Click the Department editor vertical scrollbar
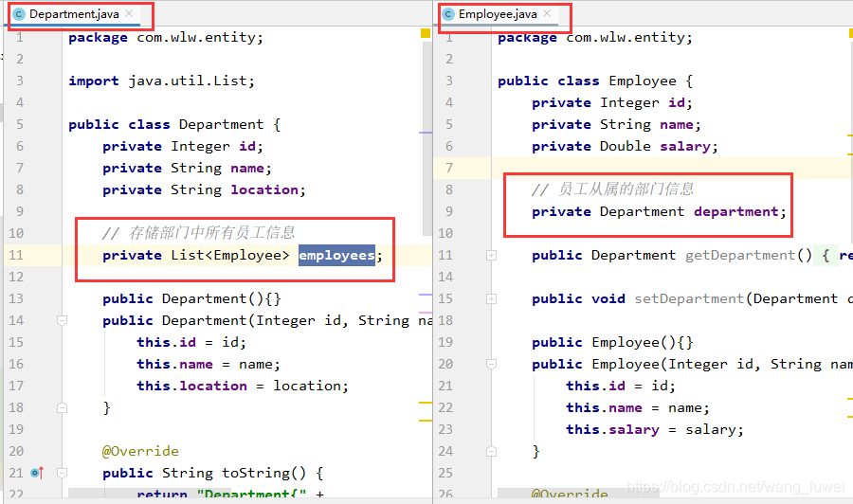853x504 pixels. pyautogui.click(x=427, y=138)
